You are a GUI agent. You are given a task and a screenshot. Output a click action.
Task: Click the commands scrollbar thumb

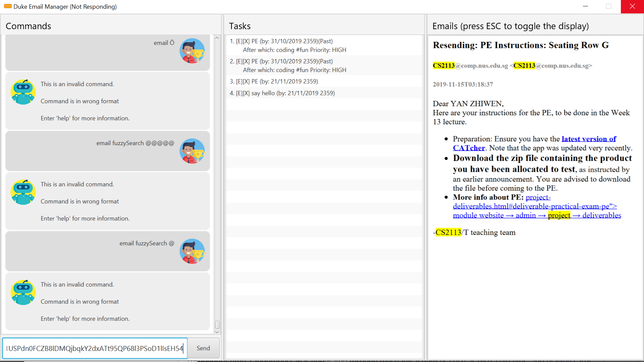point(217,324)
